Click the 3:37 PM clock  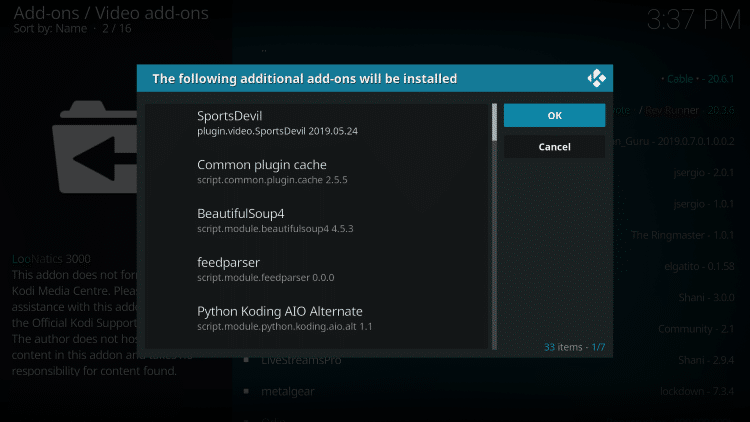click(694, 20)
